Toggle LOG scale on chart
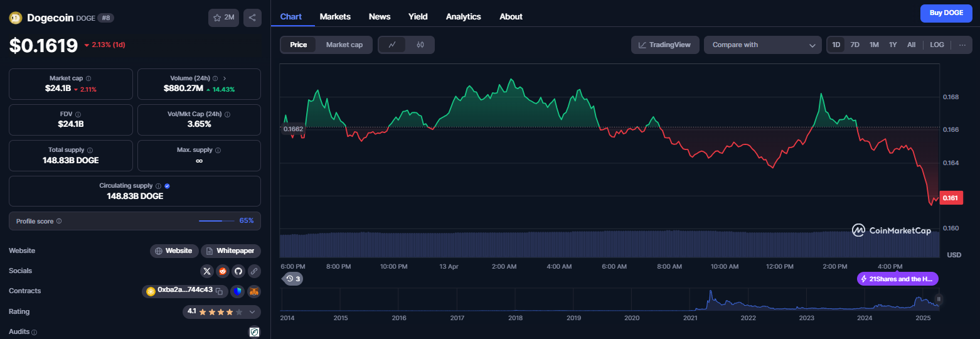 (937, 45)
